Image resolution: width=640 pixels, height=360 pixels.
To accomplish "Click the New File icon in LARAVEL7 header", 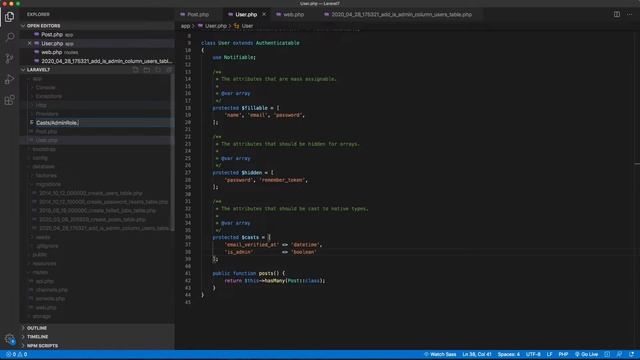I will click(136, 70).
